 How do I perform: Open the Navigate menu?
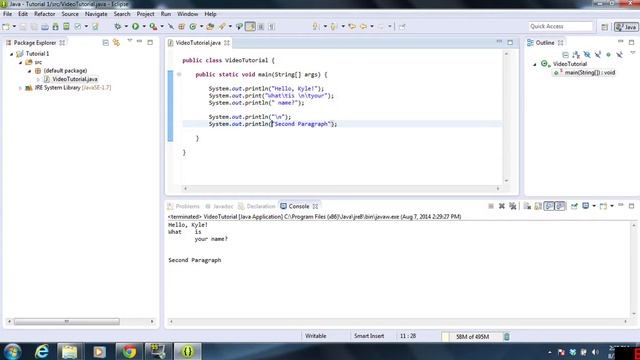(x=96, y=14)
